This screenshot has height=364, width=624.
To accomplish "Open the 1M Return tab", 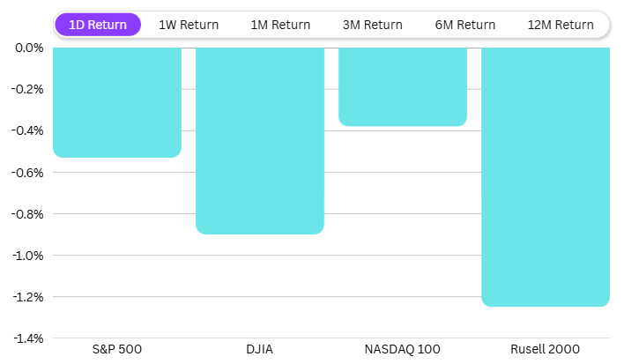I will [280, 25].
